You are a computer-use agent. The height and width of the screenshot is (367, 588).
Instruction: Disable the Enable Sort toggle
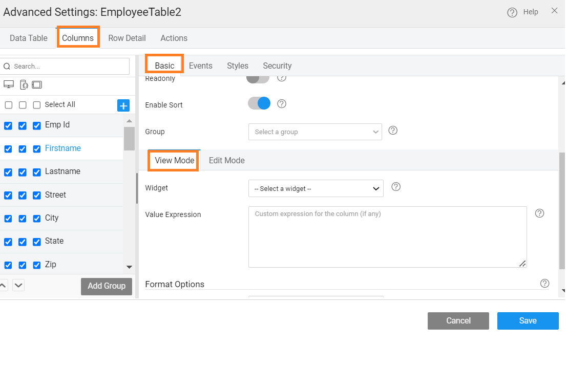[259, 104]
